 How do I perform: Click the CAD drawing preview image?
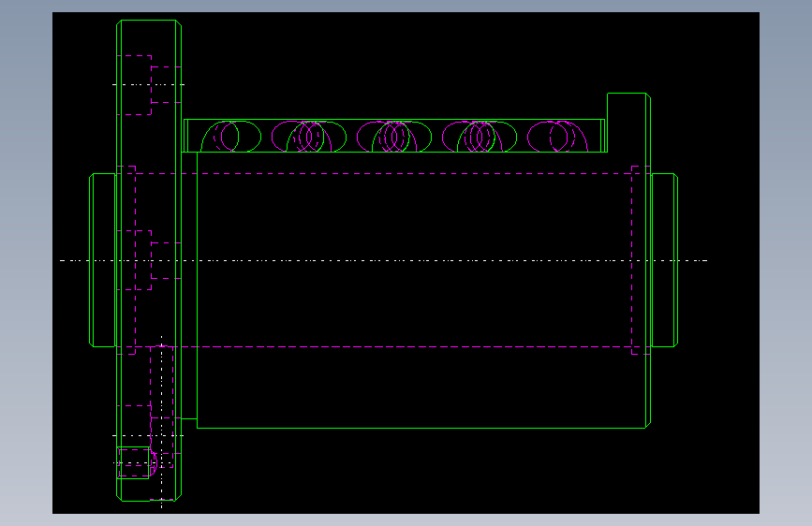tap(406, 263)
